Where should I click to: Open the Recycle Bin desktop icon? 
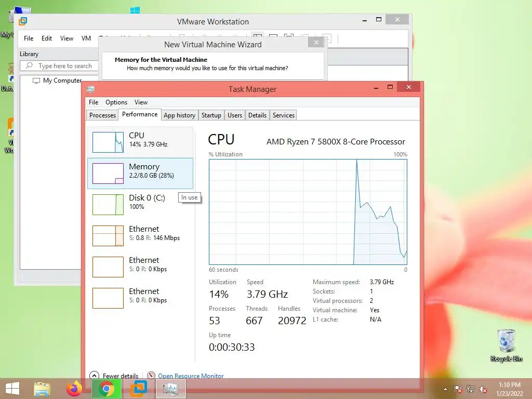pos(506,345)
